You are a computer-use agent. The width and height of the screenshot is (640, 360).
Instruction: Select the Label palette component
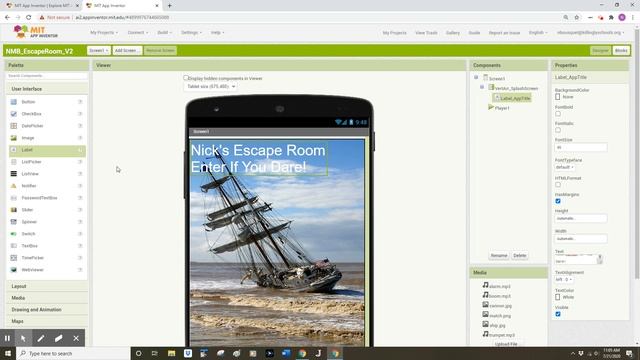click(x=47, y=150)
